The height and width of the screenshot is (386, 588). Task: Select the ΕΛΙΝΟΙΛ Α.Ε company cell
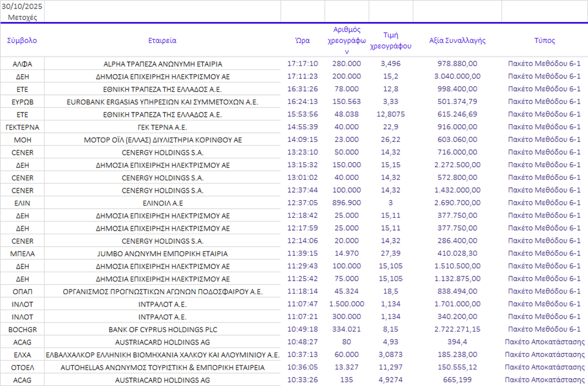coord(162,203)
